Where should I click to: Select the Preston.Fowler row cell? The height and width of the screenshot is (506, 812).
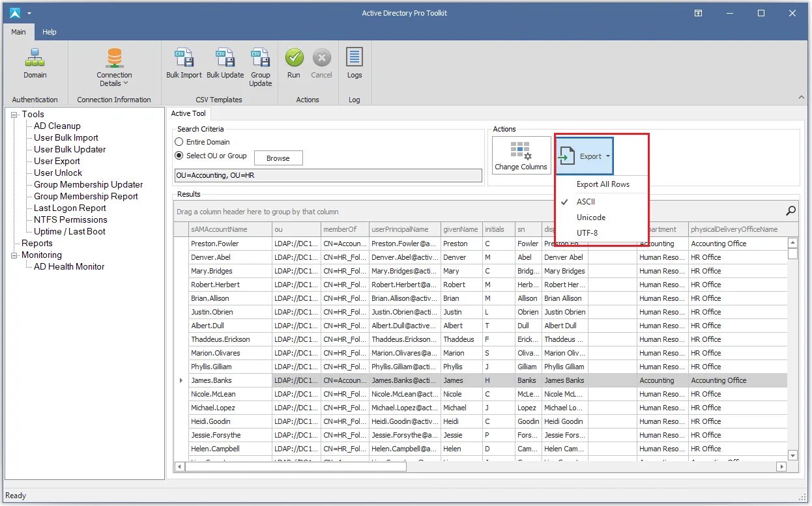click(x=230, y=244)
